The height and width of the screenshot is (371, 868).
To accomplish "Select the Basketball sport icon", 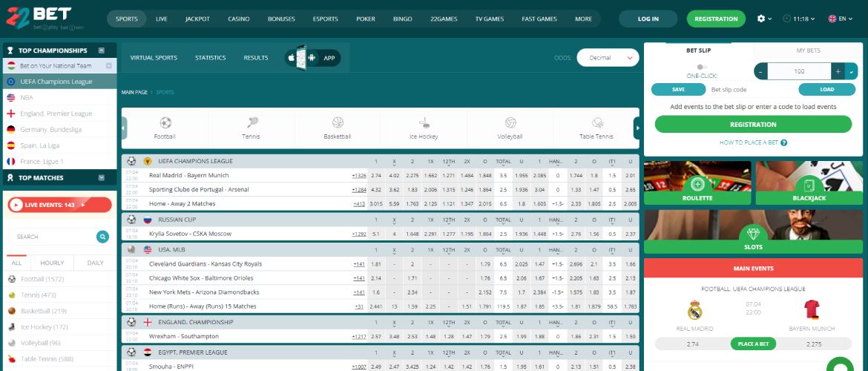I will click(x=338, y=122).
